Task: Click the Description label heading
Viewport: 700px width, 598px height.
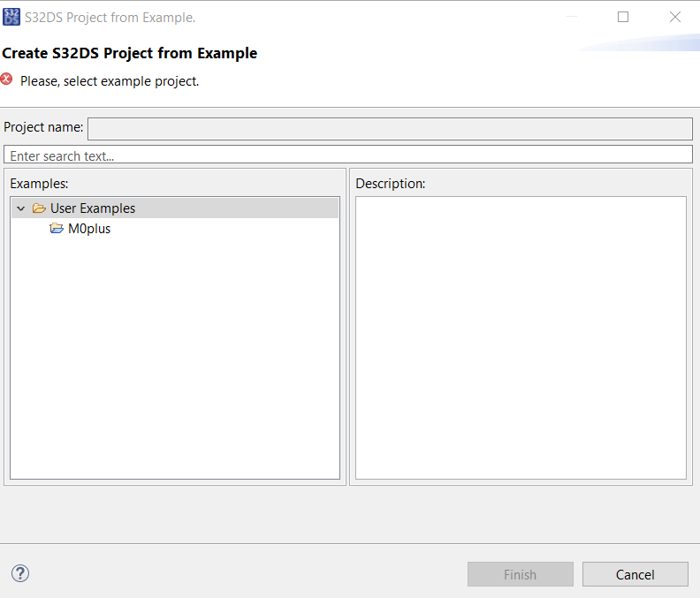Action: [x=391, y=184]
